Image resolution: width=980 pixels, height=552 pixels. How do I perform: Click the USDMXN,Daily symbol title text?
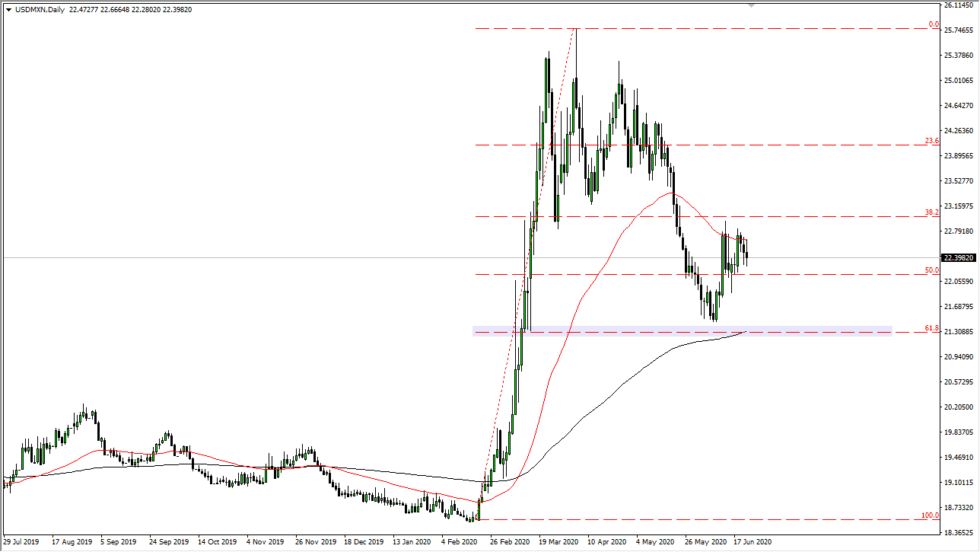pyautogui.click(x=39, y=10)
